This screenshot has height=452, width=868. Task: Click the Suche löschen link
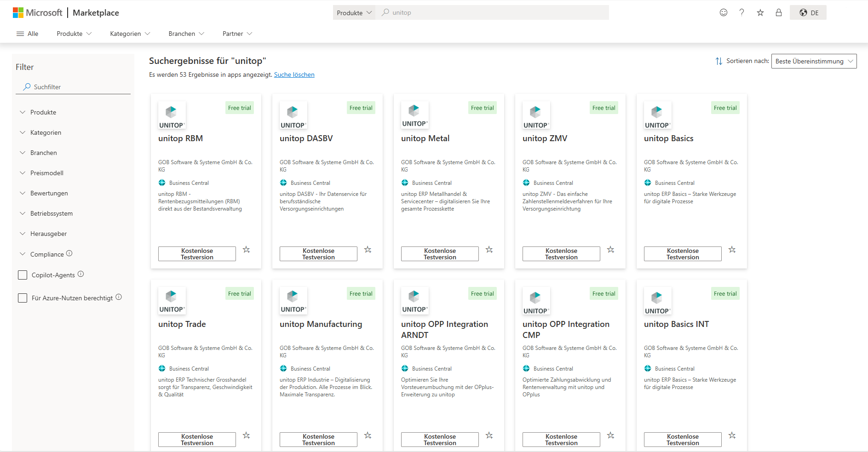(294, 74)
